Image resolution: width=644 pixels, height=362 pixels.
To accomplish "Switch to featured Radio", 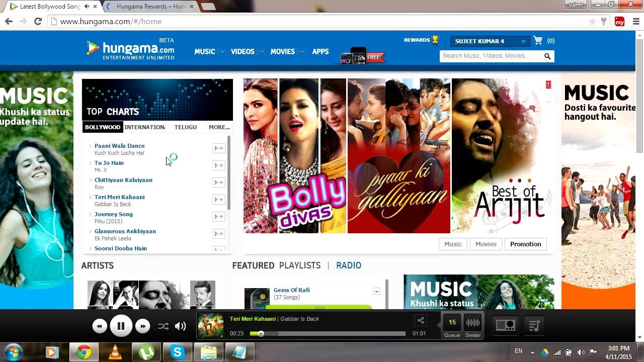I will point(349,265).
